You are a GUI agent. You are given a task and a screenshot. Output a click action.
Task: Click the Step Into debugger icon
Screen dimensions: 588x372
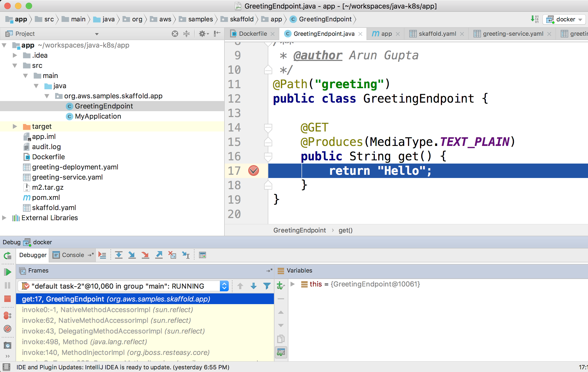132,255
